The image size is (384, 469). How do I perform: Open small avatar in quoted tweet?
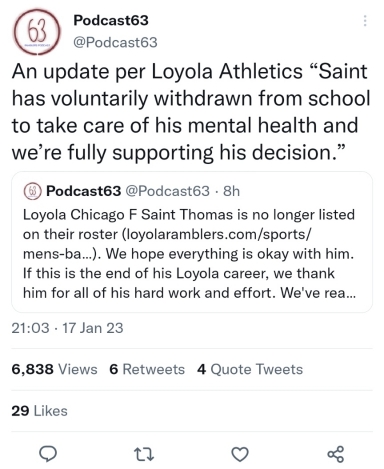point(32,192)
